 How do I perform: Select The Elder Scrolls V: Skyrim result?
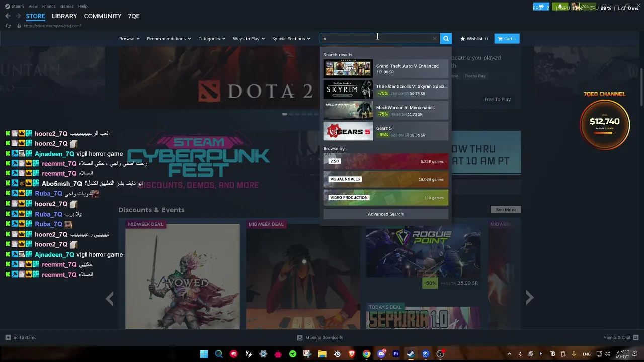click(x=385, y=89)
